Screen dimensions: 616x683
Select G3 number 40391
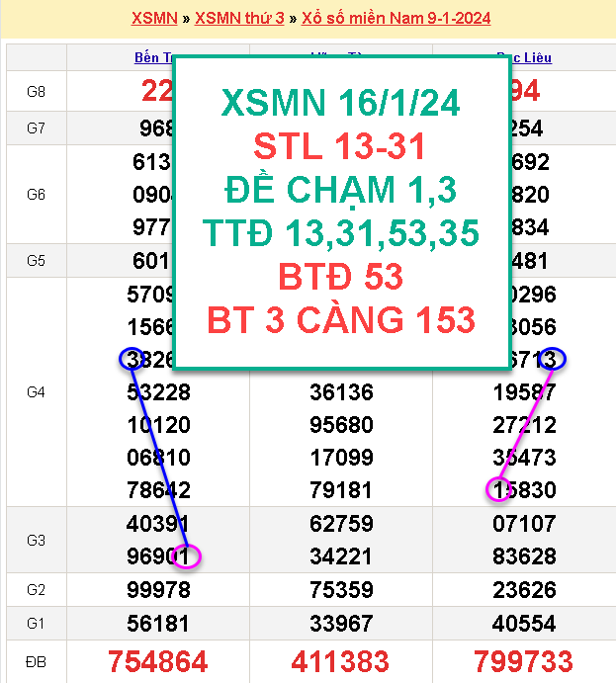[157, 524]
